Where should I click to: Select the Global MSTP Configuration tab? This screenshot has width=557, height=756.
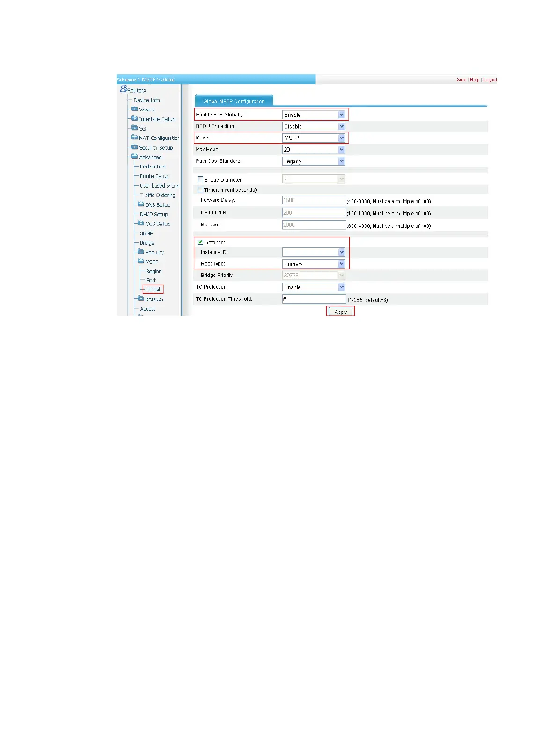click(x=234, y=101)
